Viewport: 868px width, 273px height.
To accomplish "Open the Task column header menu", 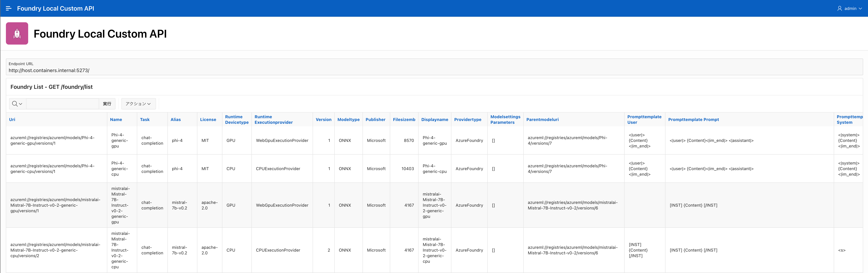I will coord(144,119).
